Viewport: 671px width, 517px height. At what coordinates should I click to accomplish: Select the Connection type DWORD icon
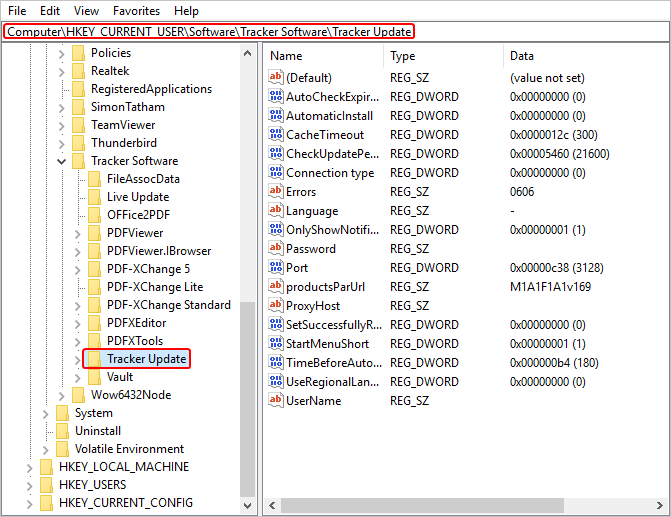(x=276, y=172)
